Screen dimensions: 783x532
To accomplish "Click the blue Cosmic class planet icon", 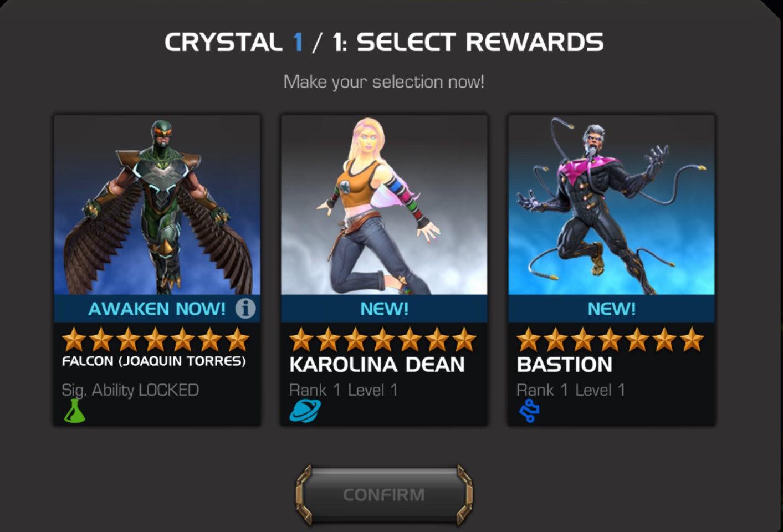I will point(305,411).
